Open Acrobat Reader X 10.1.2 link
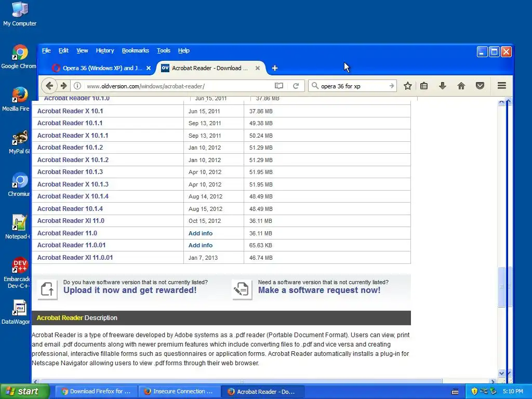This screenshot has height=399, width=532. pos(73,160)
